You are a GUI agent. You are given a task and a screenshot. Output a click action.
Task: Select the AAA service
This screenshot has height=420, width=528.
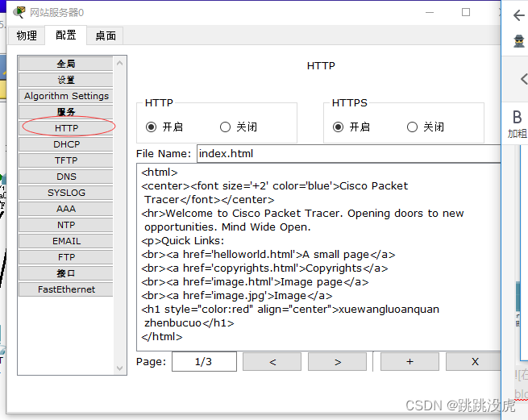click(66, 209)
